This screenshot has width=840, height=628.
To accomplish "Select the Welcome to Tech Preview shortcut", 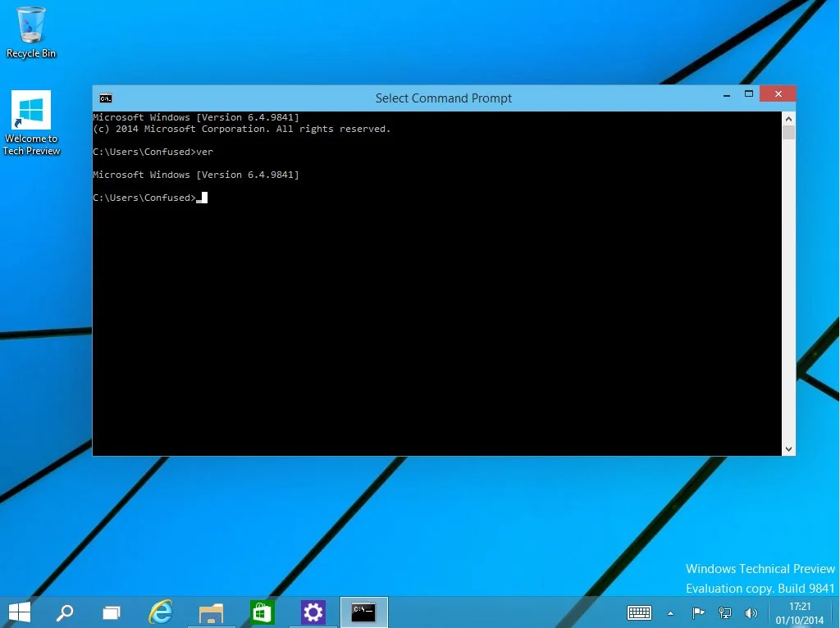I will (31, 123).
